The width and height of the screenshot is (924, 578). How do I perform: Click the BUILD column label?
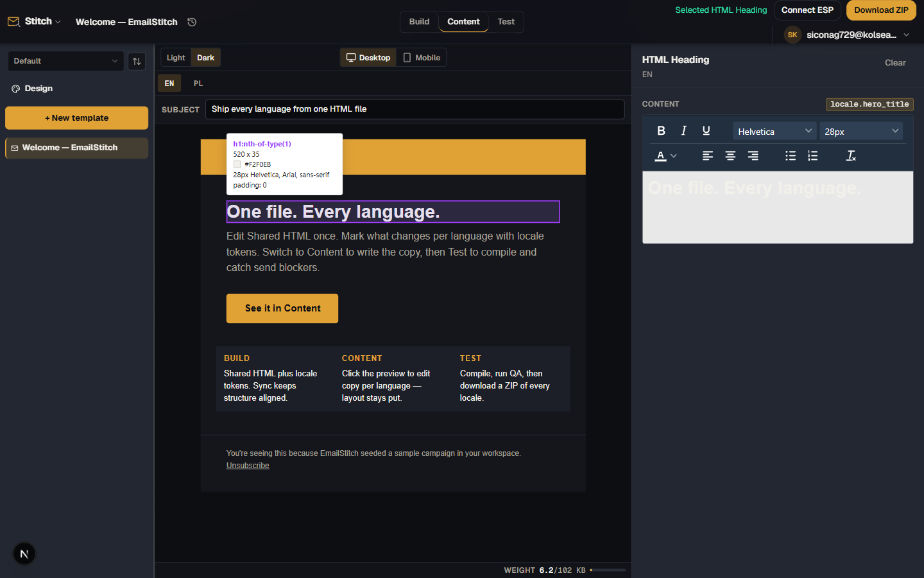tap(237, 358)
